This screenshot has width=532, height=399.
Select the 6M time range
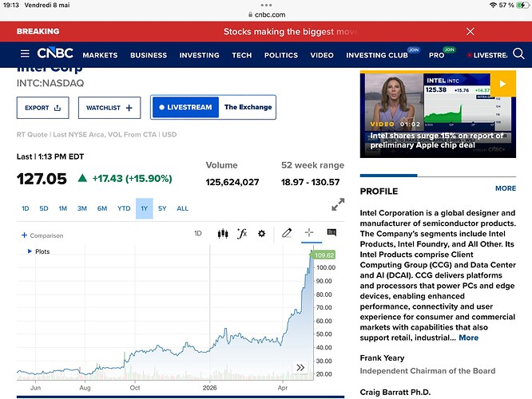102,208
